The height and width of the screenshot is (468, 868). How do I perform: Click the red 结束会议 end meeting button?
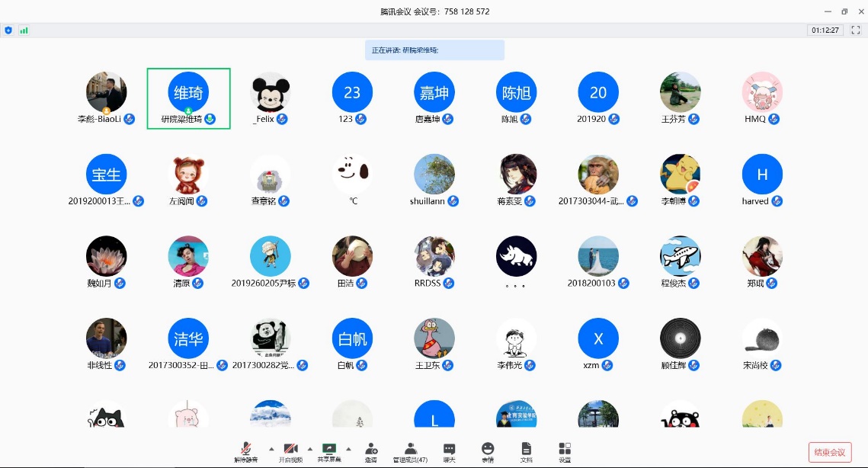tap(829, 452)
